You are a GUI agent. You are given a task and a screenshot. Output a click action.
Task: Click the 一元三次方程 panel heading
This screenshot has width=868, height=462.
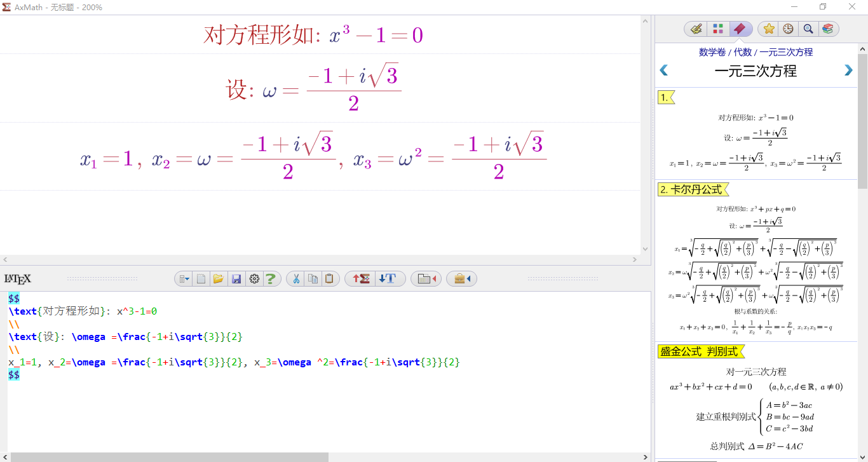756,71
